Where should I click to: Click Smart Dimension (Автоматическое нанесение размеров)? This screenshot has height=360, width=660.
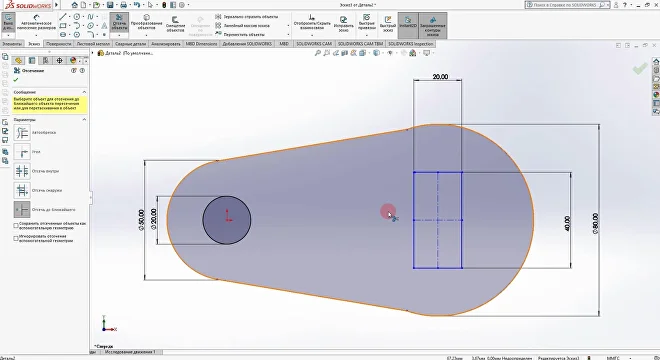(x=36, y=22)
